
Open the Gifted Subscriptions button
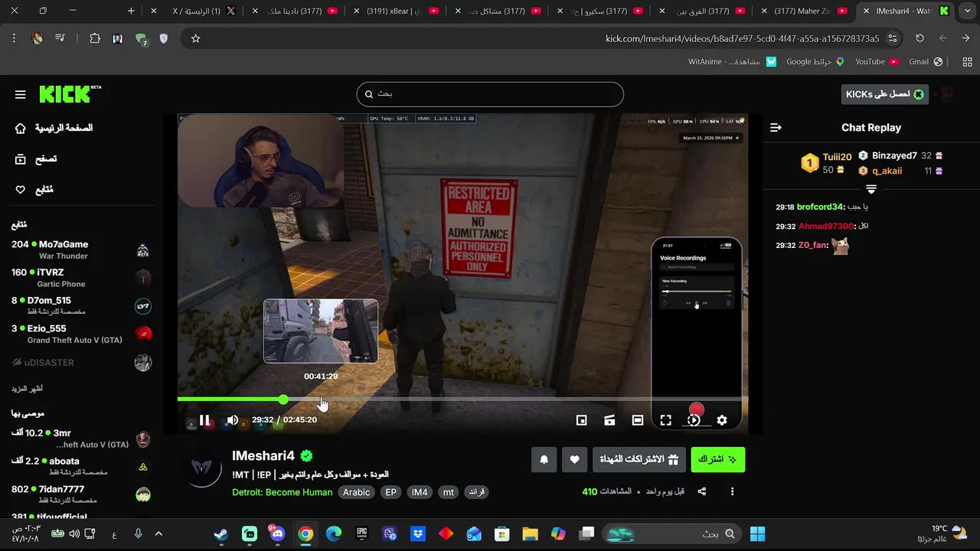pos(639,459)
